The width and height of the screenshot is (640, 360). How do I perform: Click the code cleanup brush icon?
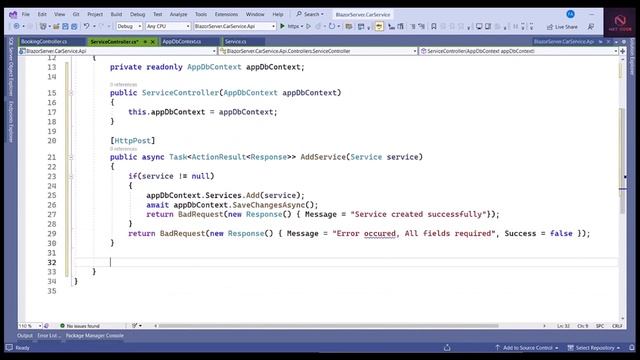[134, 326]
